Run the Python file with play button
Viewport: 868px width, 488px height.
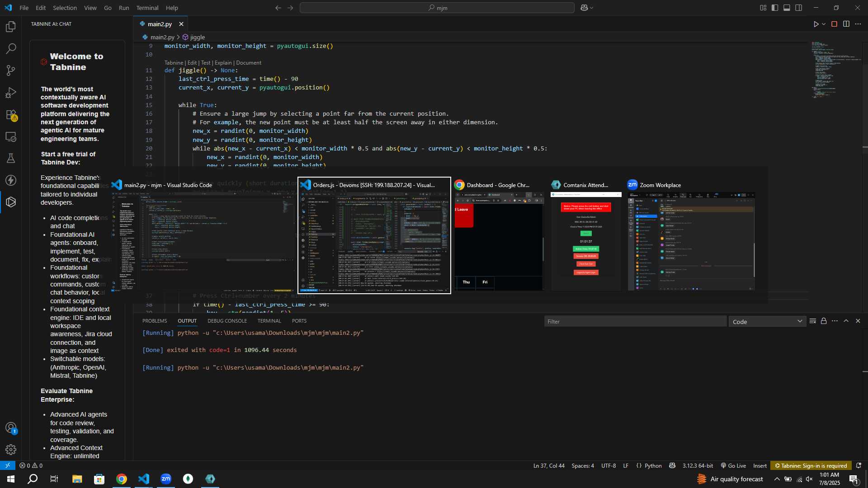(816, 24)
